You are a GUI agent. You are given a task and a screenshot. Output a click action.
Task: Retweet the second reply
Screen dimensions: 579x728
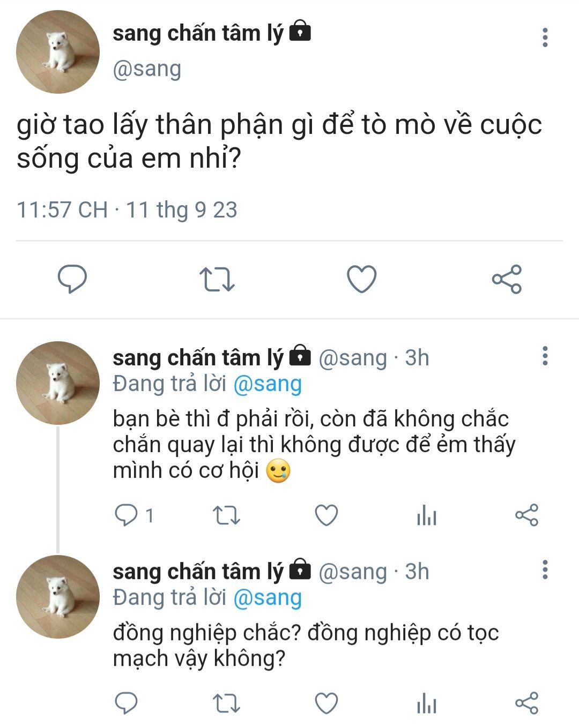226,703
